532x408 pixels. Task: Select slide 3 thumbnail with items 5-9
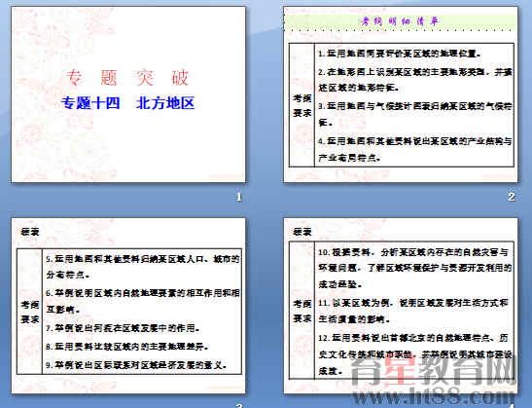[128, 306]
